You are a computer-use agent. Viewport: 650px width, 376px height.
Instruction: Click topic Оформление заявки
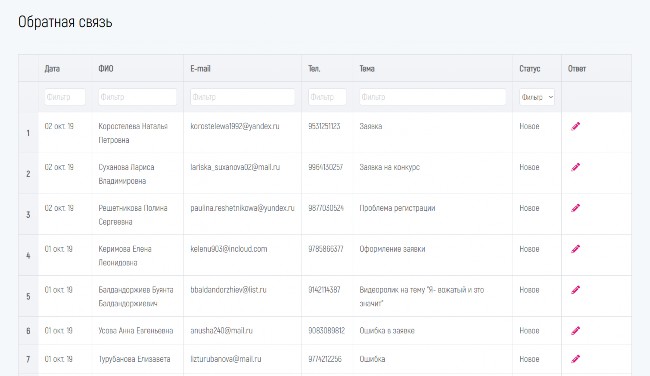click(x=392, y=249)
